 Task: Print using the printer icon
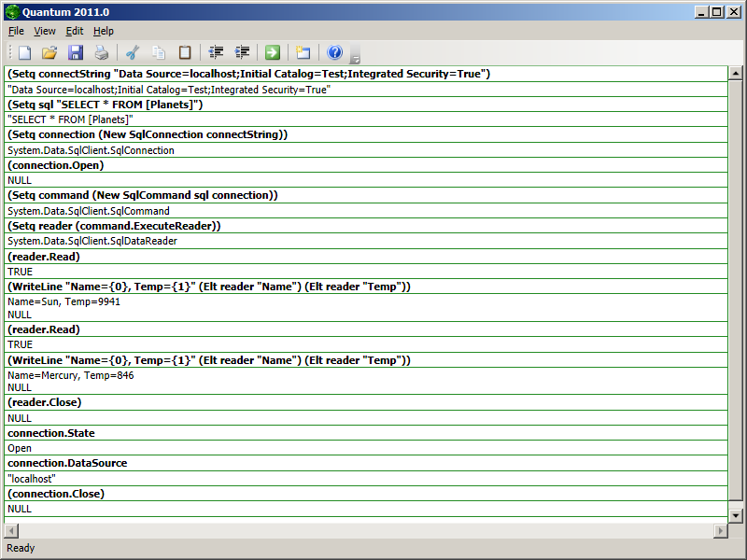[x=102, y=52]
